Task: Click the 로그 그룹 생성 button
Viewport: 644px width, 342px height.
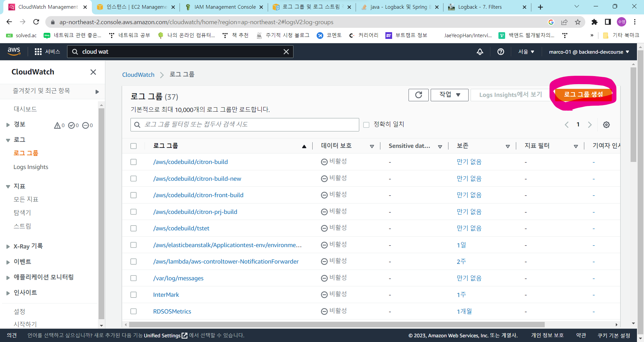Action: point(584,94)
